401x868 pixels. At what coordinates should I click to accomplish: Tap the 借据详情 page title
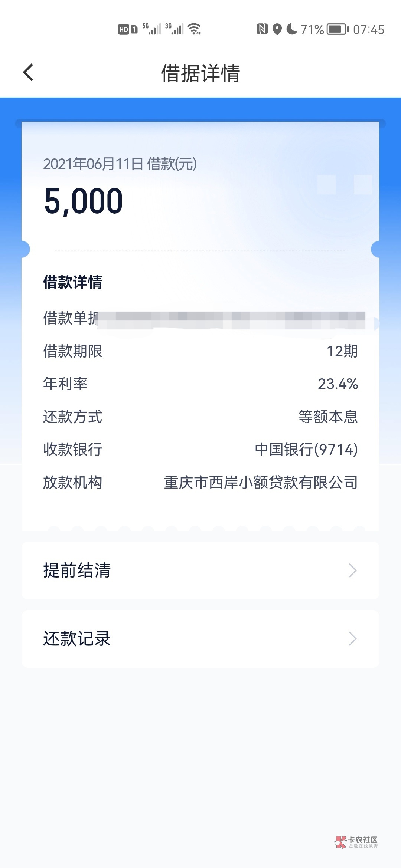point(200,73)
